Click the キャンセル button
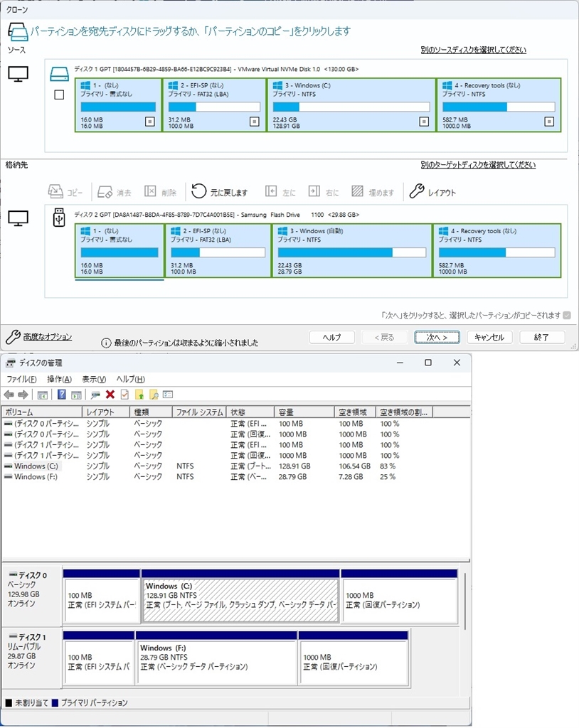The image size is (579, 728). pos(489,337)
